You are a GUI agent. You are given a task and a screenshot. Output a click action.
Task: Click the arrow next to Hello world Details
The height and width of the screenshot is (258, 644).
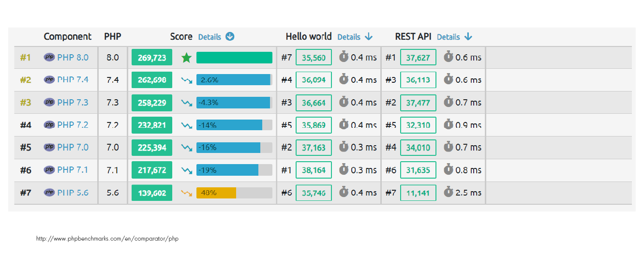369,37
